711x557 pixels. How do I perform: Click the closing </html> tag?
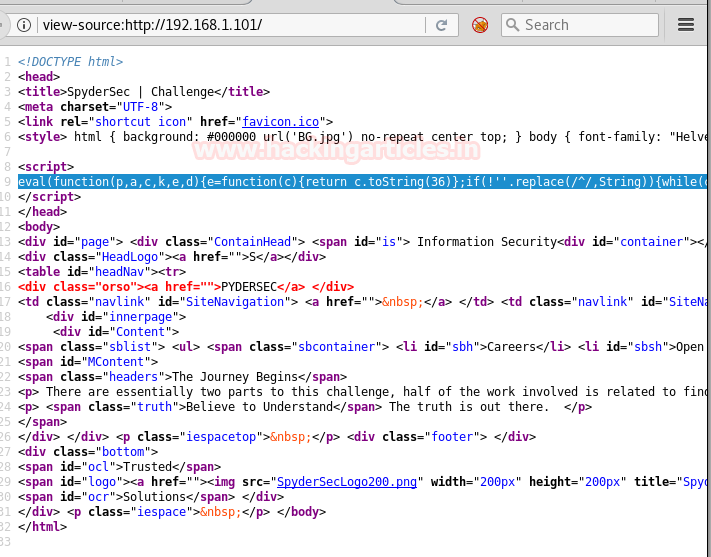(x=42, y=527)
